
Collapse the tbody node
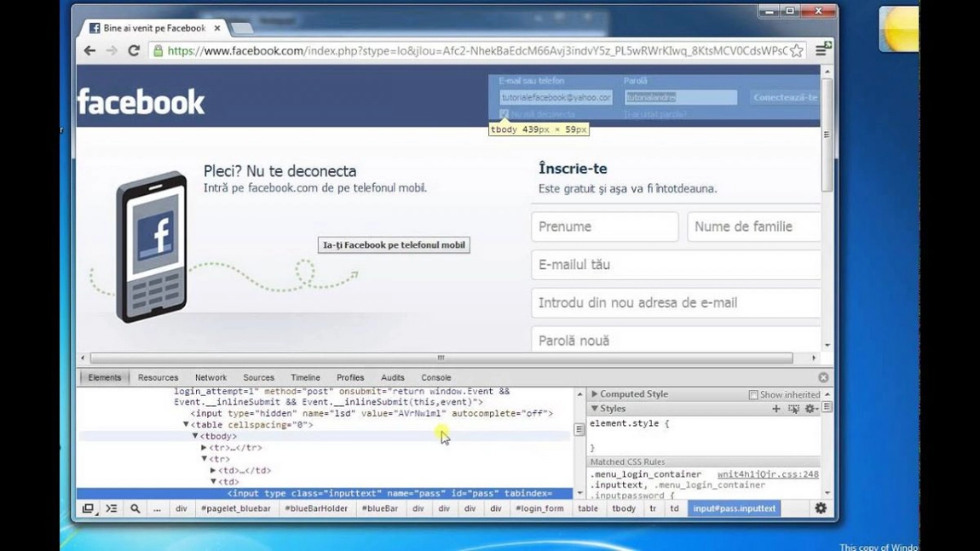coord(195,436)
